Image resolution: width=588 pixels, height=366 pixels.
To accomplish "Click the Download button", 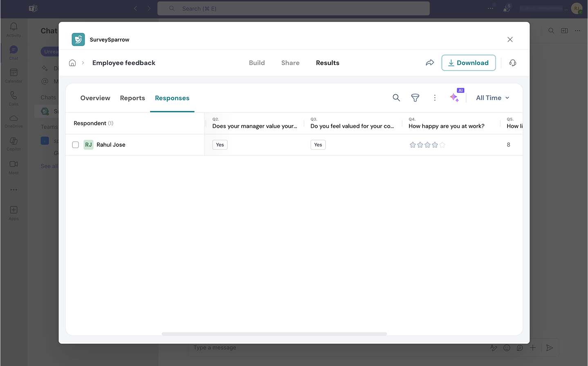I will click(x=468, y=63).
